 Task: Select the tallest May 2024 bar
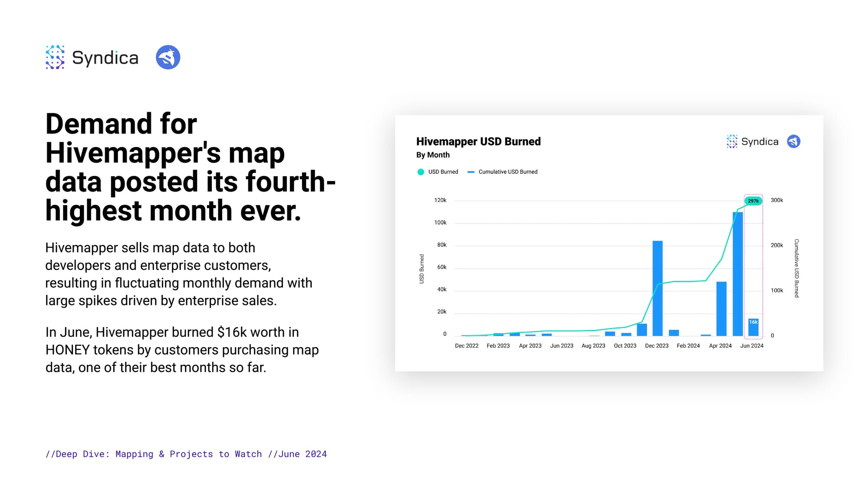pyautogui.click(x=737, y=273)
